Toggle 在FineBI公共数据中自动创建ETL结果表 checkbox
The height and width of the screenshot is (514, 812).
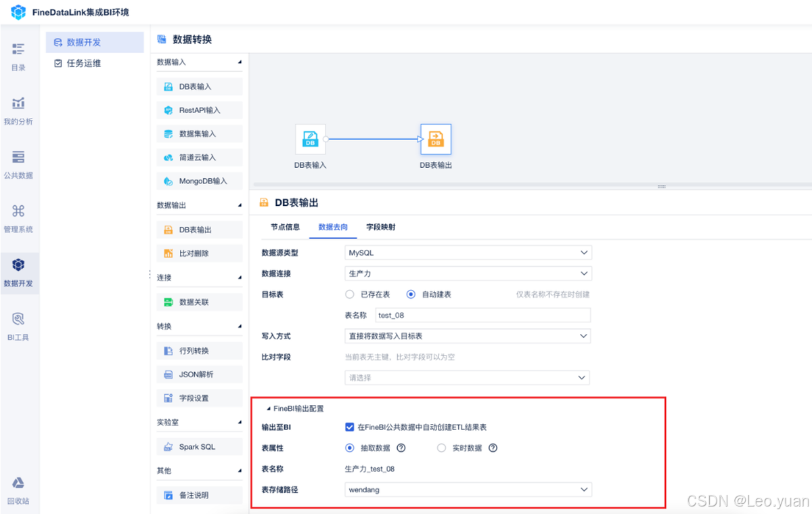click(350, 427)
